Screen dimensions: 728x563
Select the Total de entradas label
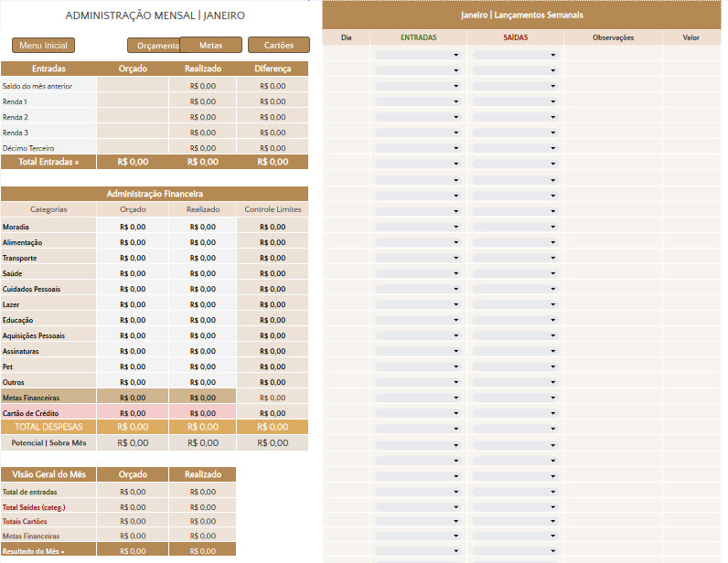(29, 492)
